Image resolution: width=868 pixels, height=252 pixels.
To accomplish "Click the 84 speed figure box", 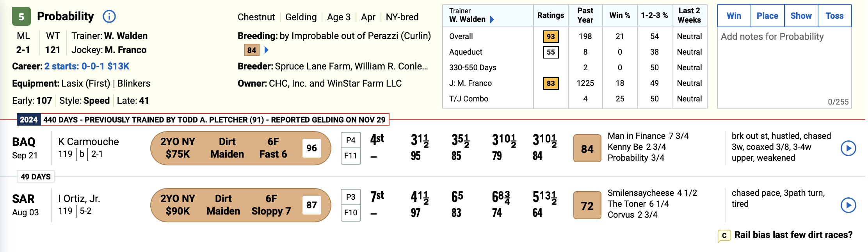I will [587, 149].
